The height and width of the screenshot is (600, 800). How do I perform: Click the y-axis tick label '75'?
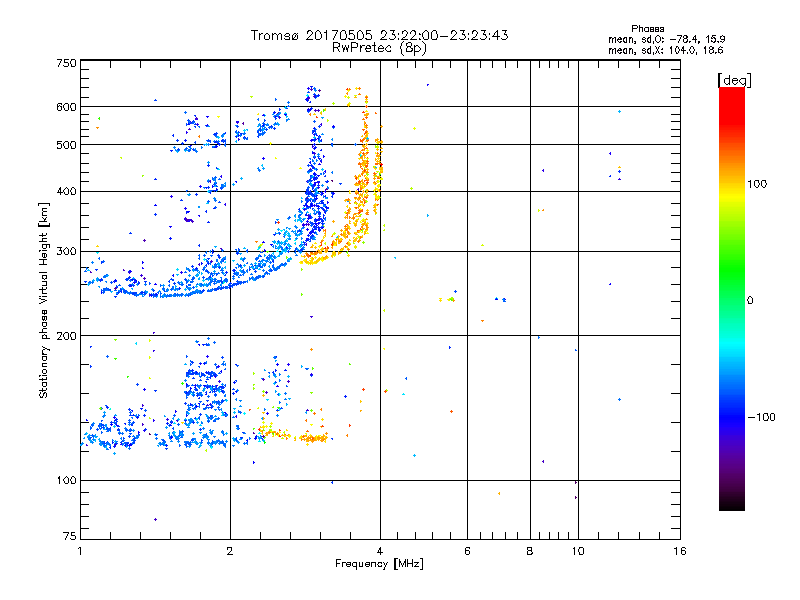[70, 536]
